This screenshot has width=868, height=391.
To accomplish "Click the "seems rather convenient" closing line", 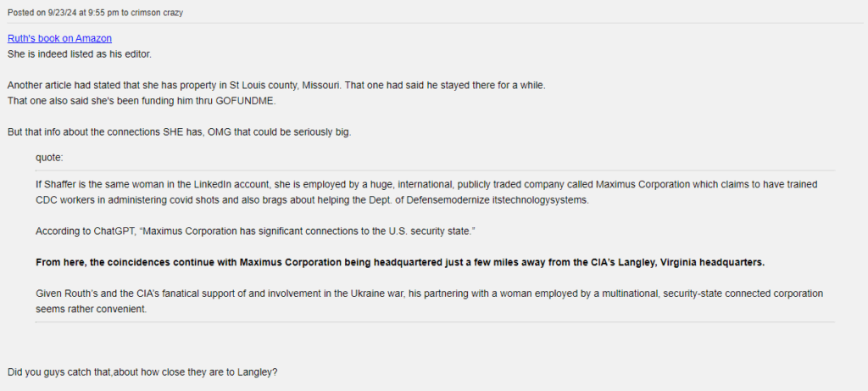I will tap(91, 309).
